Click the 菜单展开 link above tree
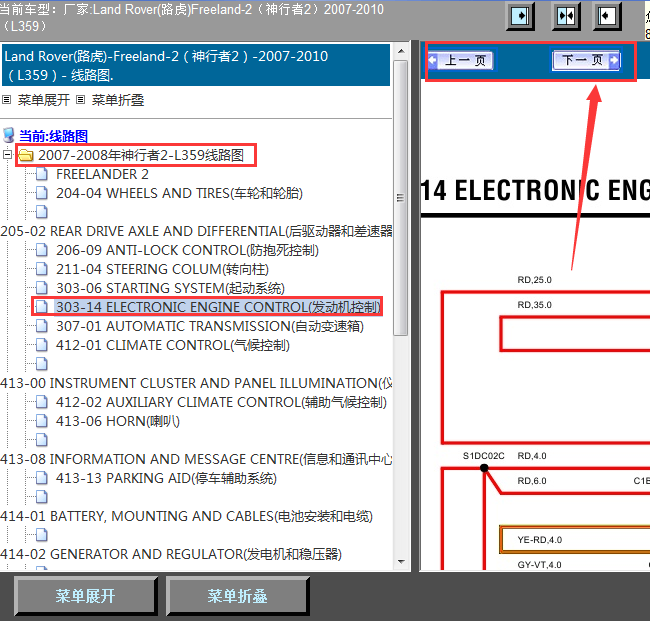 point(44,100)
